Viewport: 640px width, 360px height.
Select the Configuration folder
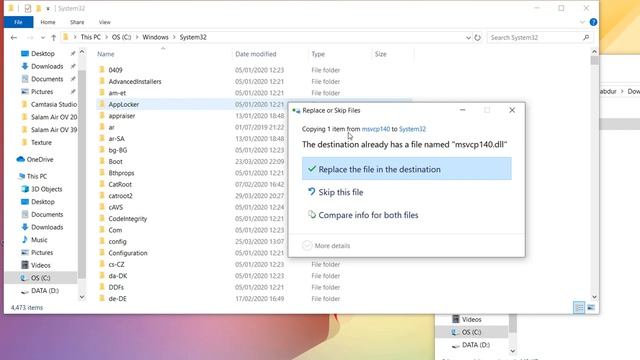pos(128,253)
